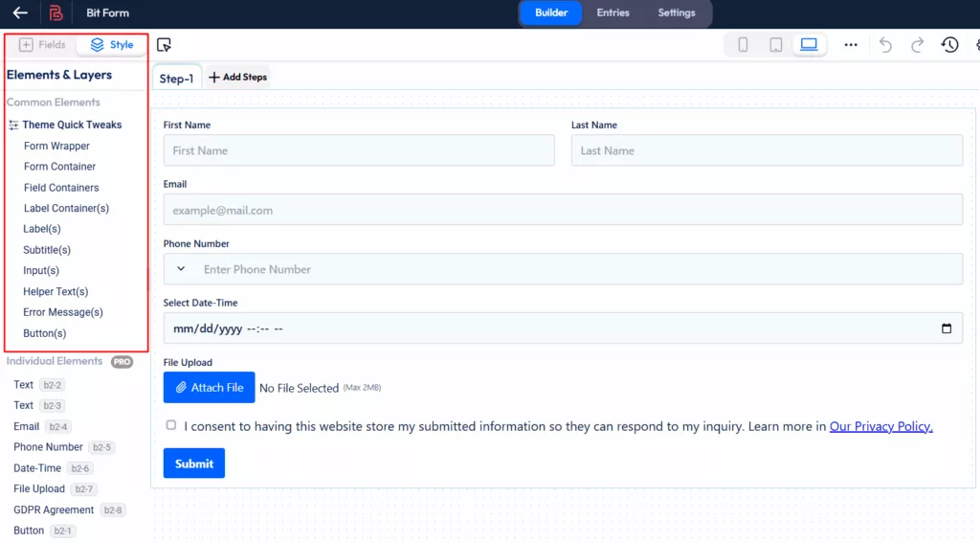This screenshot has width=980, height=543.
Task: Click the blue Attach File button
Action: click(x=209, y=387)
